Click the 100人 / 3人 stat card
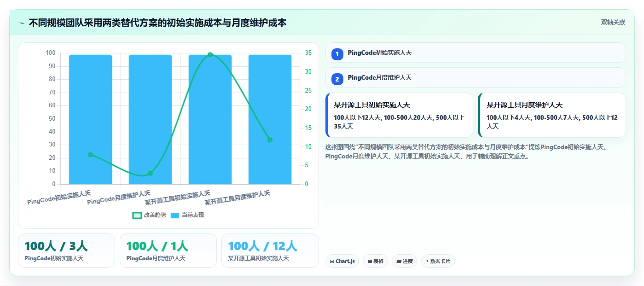Image resolution: width=644 pixels, height=286 pixels. click(66, 251)
